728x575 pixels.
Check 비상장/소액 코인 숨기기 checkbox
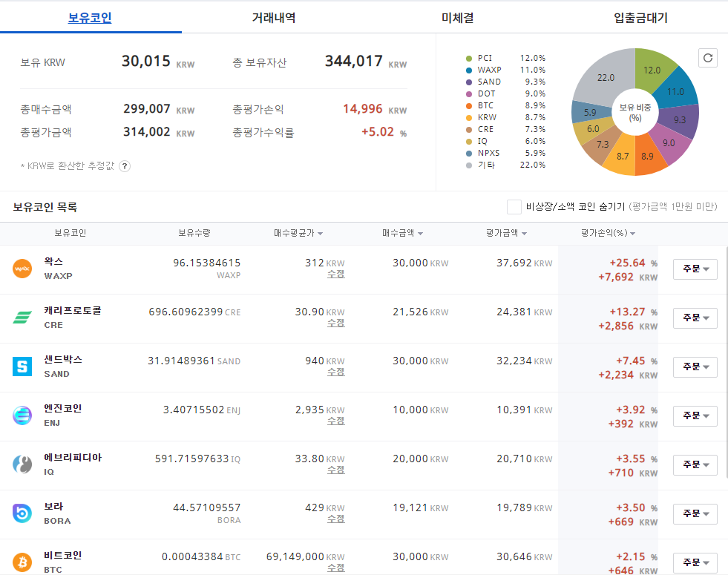[x=514, y=207]
